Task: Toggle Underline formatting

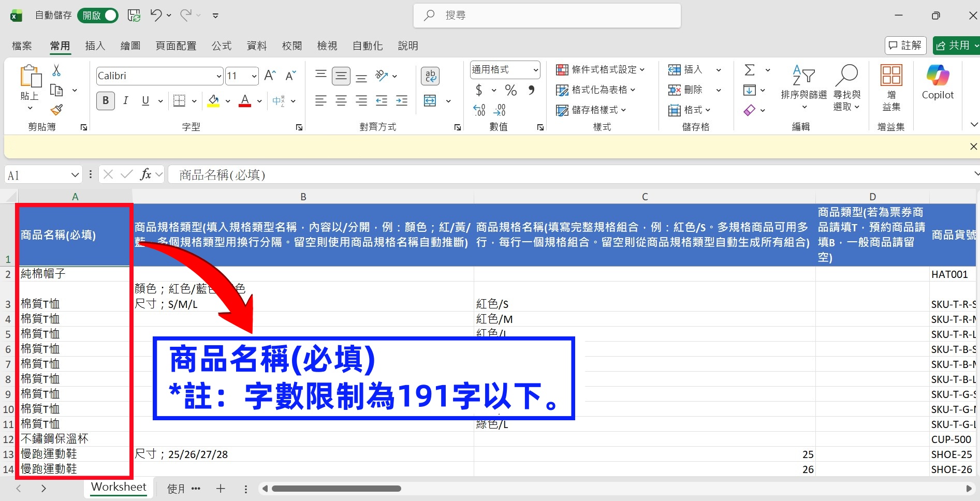Action: [x=145, y=100]
